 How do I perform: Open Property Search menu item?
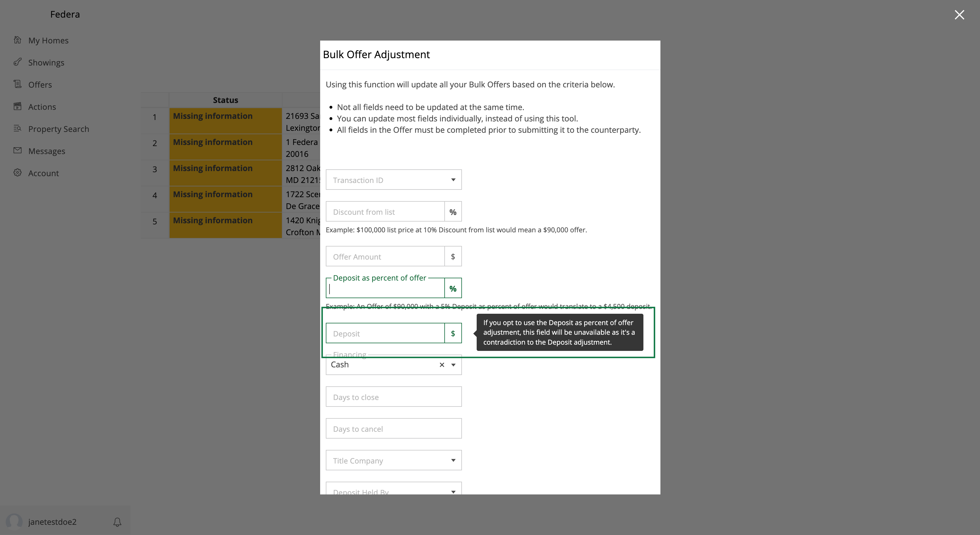pos(59,129)
